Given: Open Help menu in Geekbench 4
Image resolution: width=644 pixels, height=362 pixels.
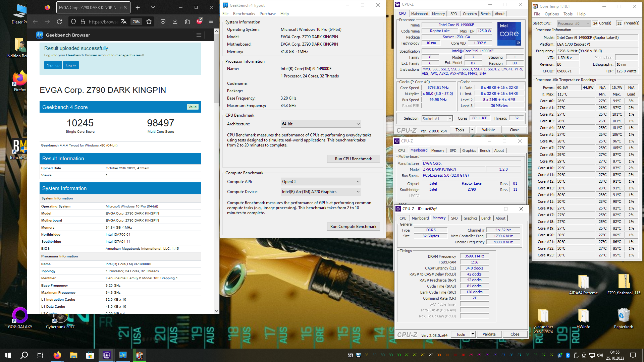Looking at the screenshot, I should point(284,14).
